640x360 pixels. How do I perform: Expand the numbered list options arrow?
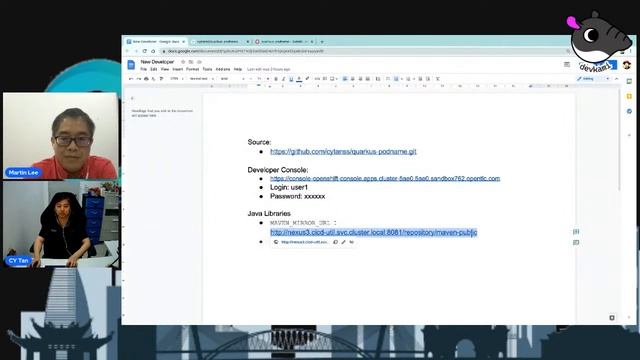point(414,79)
